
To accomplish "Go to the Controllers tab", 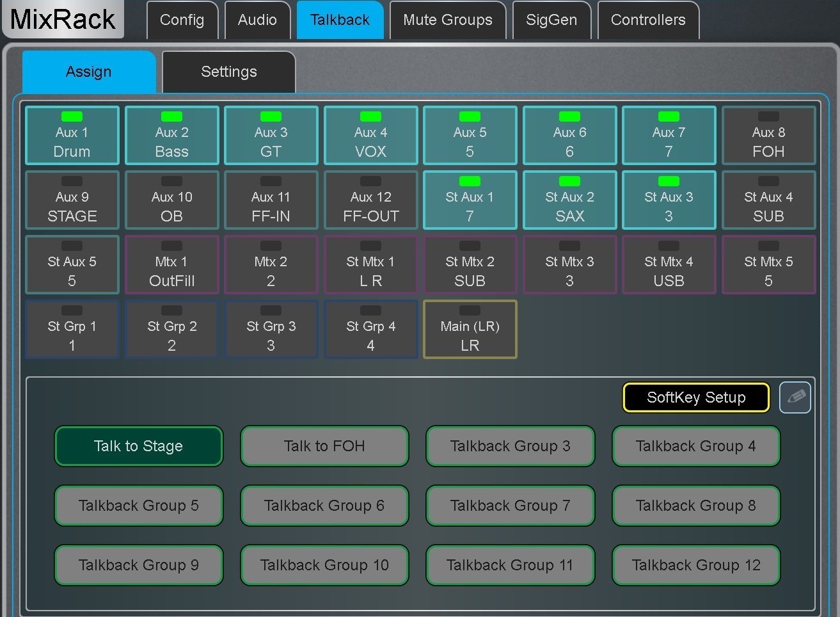I will (x=648, y=20).
